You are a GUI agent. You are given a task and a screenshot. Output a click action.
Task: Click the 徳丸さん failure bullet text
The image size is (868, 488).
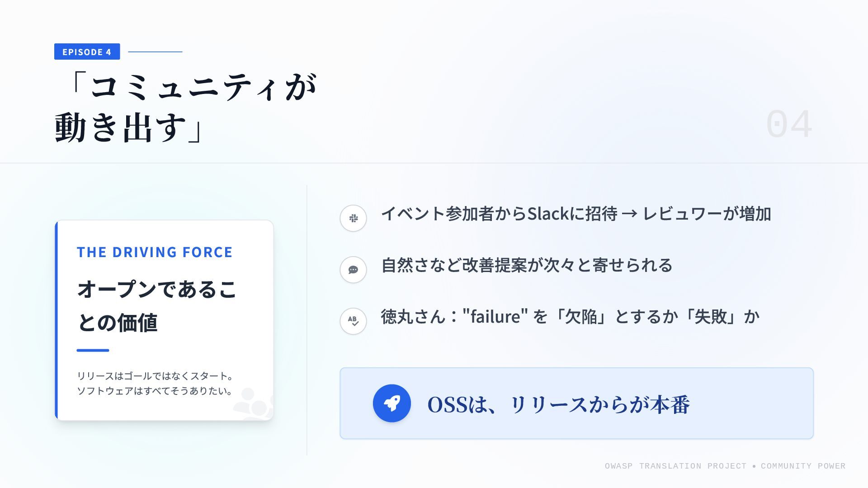pyautogui.click(x=570, y=316)
